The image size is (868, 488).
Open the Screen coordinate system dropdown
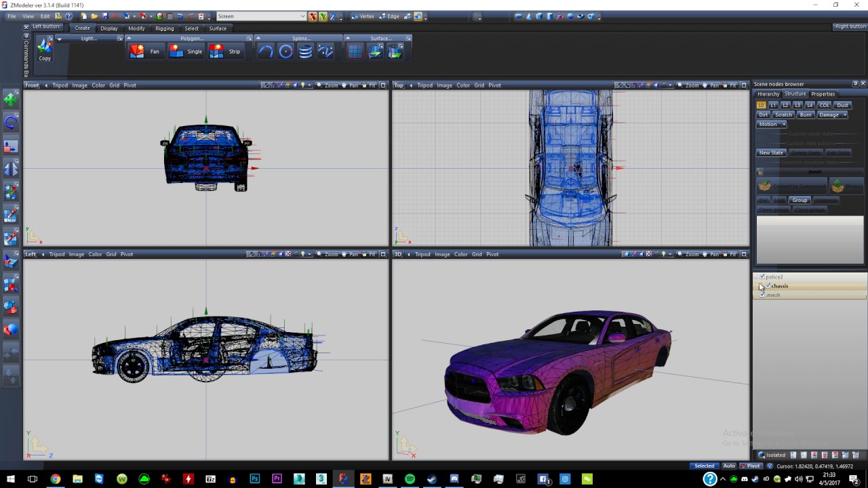tap(302, 16)
